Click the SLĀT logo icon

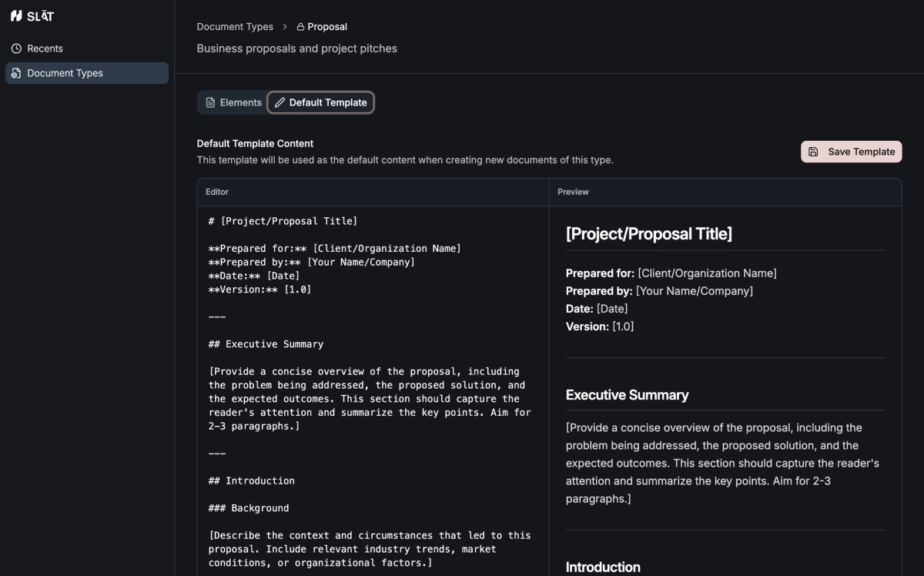(18, 15)
